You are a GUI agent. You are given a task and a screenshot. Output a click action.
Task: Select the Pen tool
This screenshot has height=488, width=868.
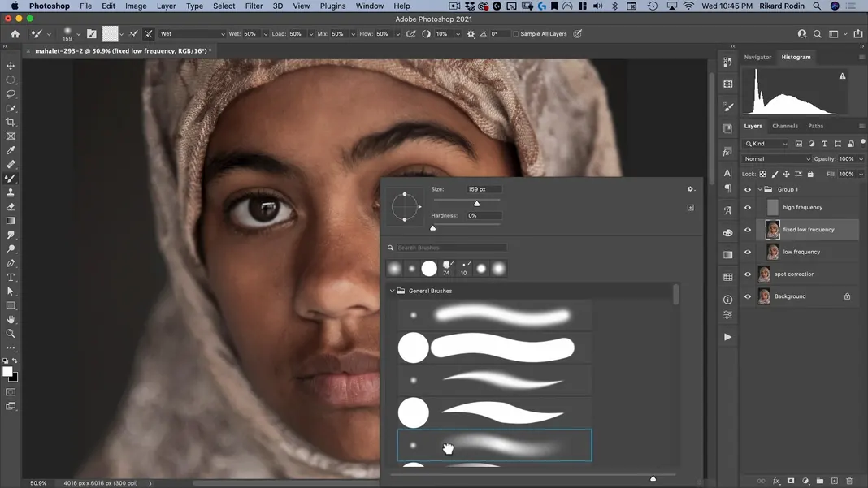coord(11,263)
